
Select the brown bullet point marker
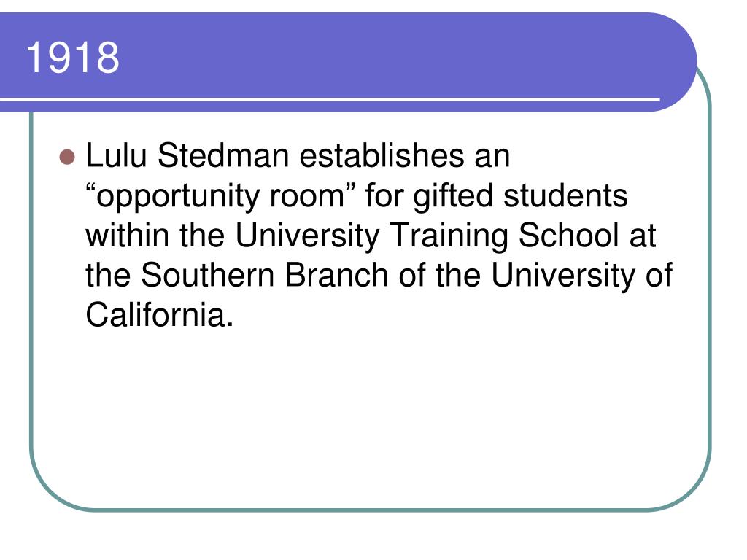[x=67, y=157]
